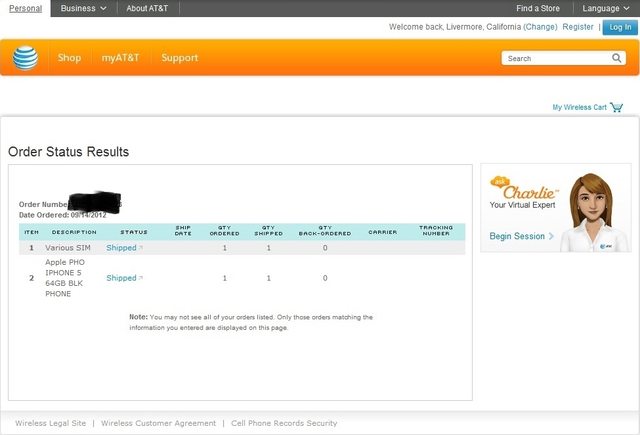The width and height of the screenshot is (640, 435).
Task: Open the wireless cart icon
Action: (x=616, y=107)
